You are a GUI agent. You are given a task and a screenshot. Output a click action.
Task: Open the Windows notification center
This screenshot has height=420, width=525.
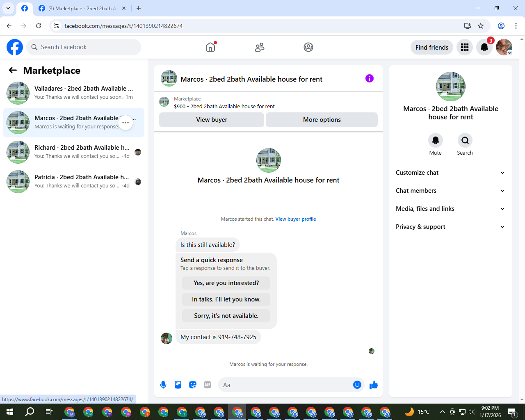coord(512,412)
